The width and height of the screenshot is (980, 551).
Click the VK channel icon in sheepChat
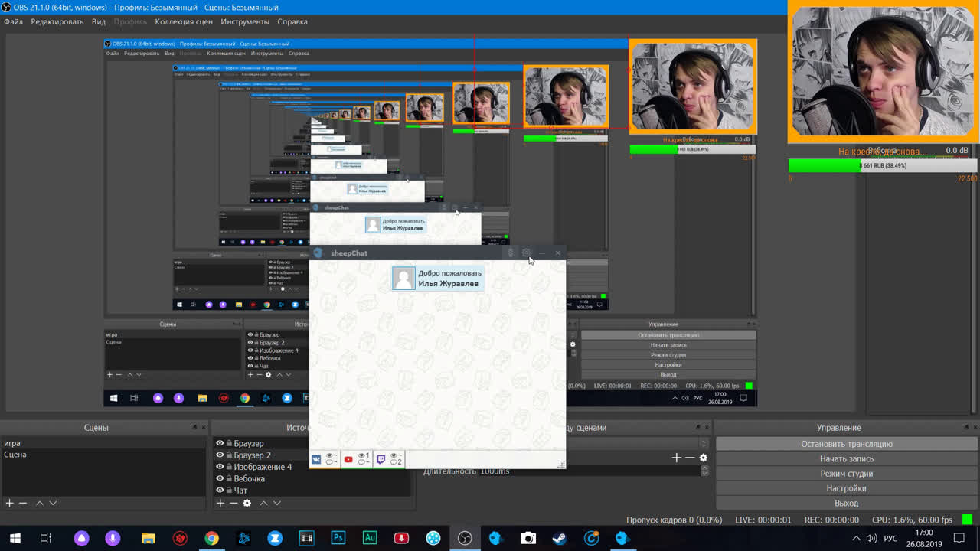[316, 459]
